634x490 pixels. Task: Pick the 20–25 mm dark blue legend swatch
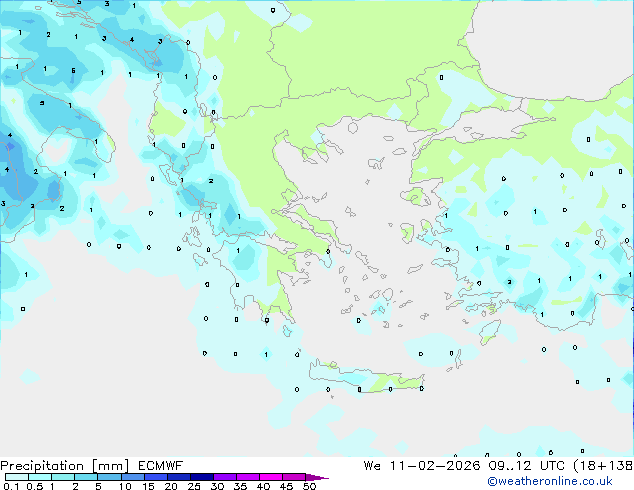click(x=179, y=477)
